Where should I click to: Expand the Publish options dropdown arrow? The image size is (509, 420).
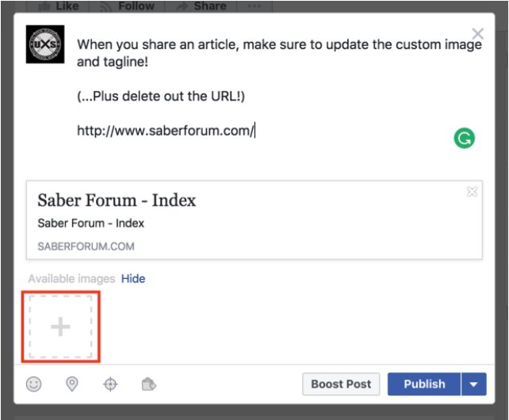473,384
